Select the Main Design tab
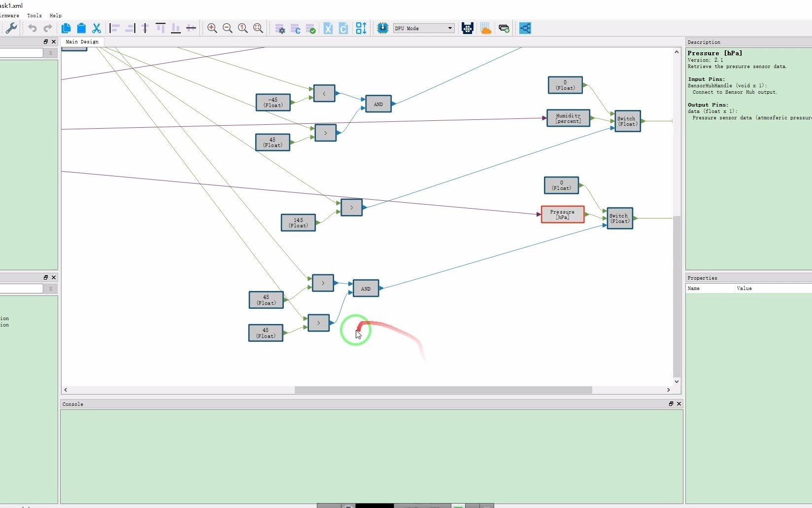This screenshot has height=508, width=812. pos(82,42)
